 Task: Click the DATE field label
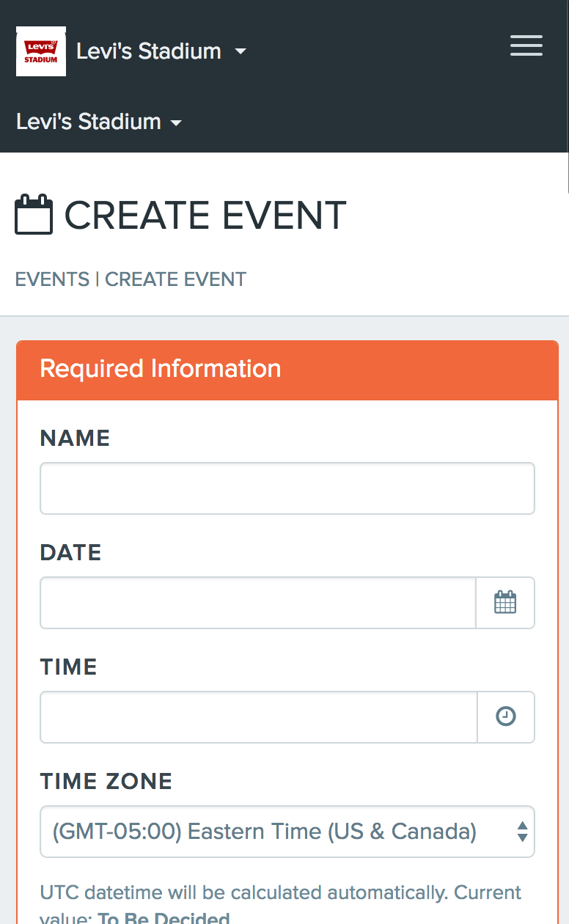[70, 553]
